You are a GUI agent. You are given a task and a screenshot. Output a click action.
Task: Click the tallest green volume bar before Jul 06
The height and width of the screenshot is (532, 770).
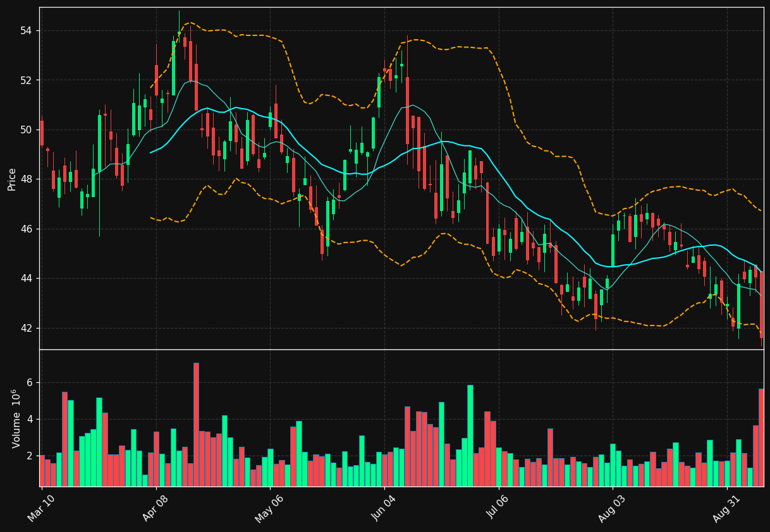point(470,435)
